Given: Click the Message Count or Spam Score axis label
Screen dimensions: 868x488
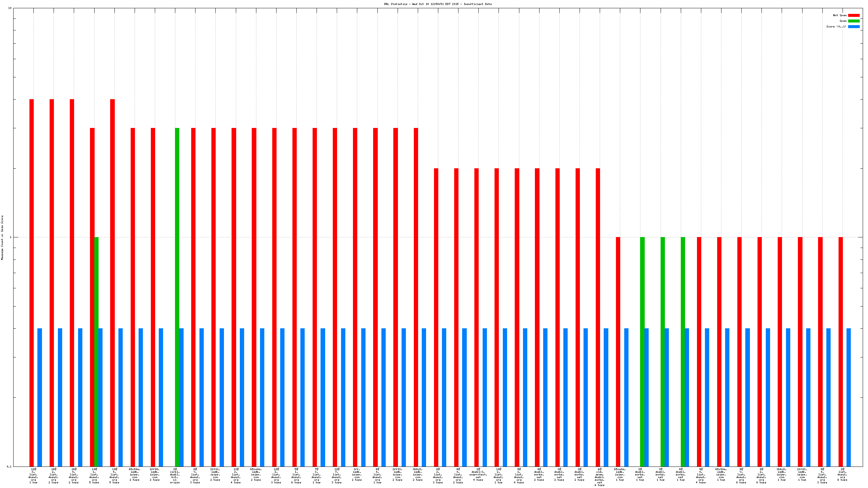Looking at the screenshot, I should [x=2, y=237].
